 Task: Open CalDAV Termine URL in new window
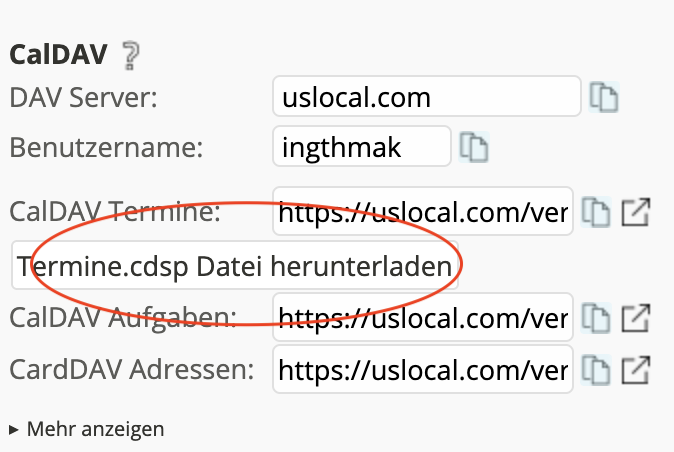click(635, 212)
